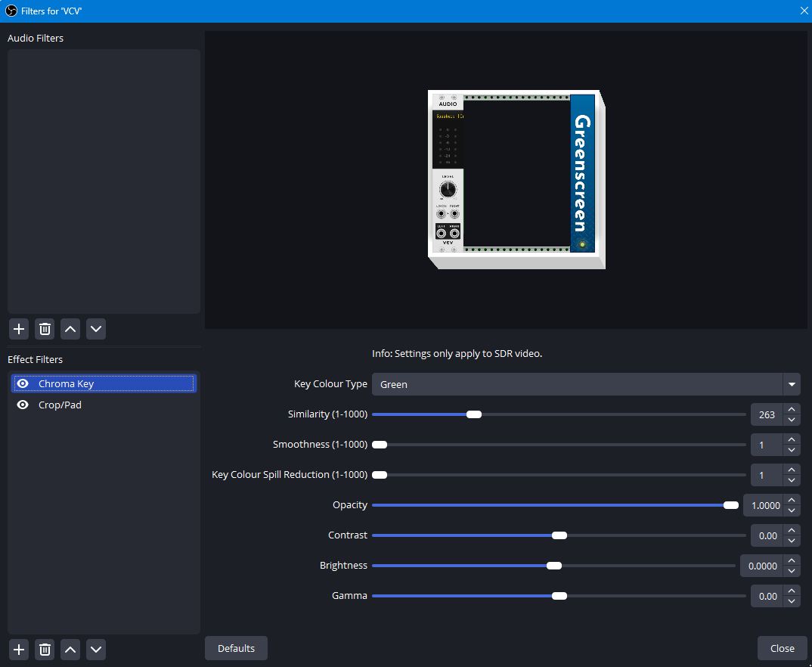Screen dimensions: 812x667
Task: Delete selected audio filter using trash icon
Action: (x=45, y=329)
